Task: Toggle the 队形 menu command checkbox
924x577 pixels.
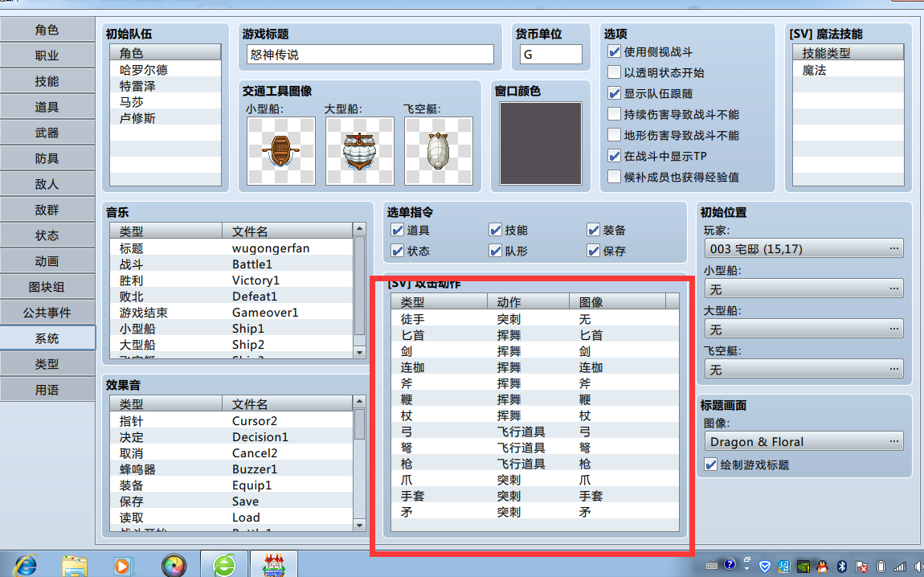Action: pyautogui.click(x=495, y=251)
